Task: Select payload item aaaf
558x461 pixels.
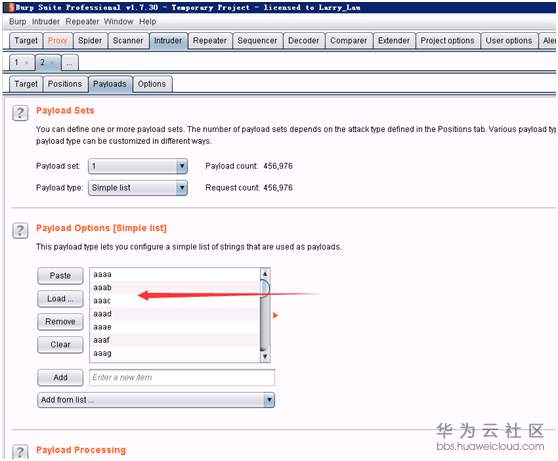Action: pos(175,340)
